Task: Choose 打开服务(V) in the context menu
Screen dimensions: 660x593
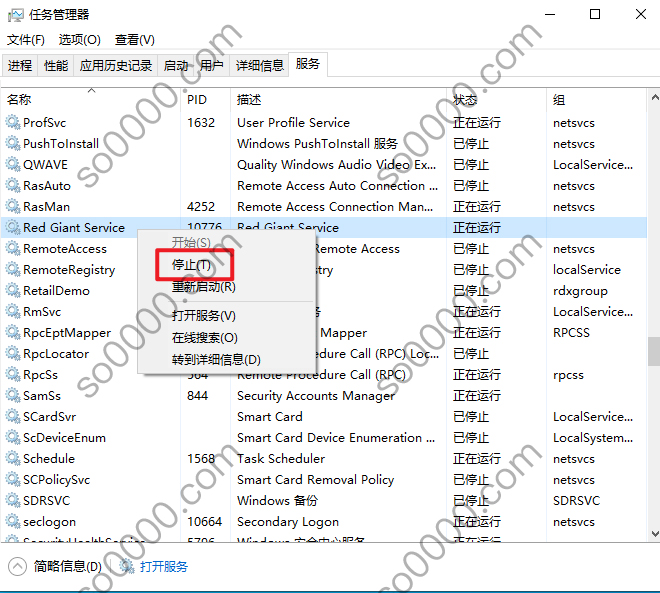Action: pyautogui.click(x=204, y=316)
